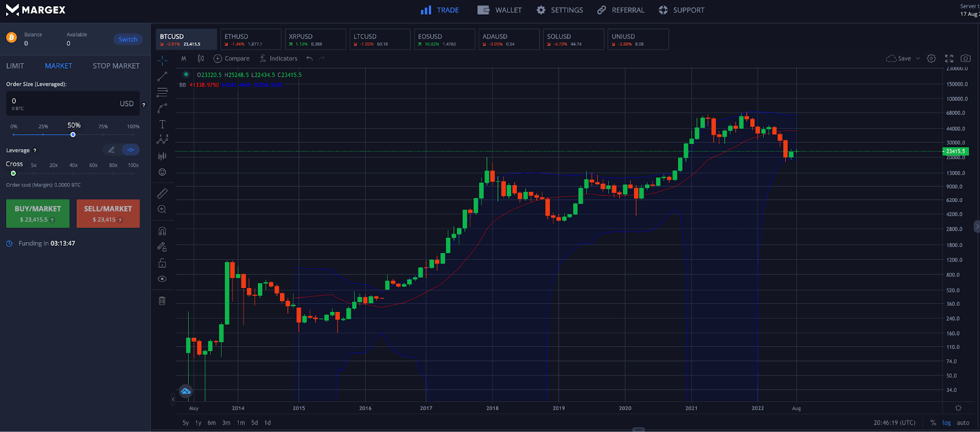Open the WALLET page from top menu

click(500, 10)
